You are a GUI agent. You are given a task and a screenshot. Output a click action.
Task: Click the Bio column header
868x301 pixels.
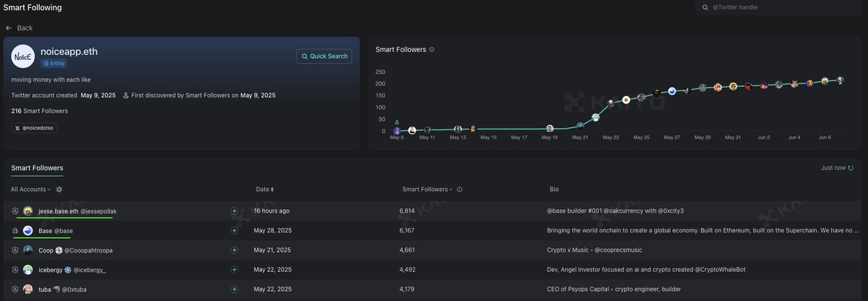(x=554, y=190)
